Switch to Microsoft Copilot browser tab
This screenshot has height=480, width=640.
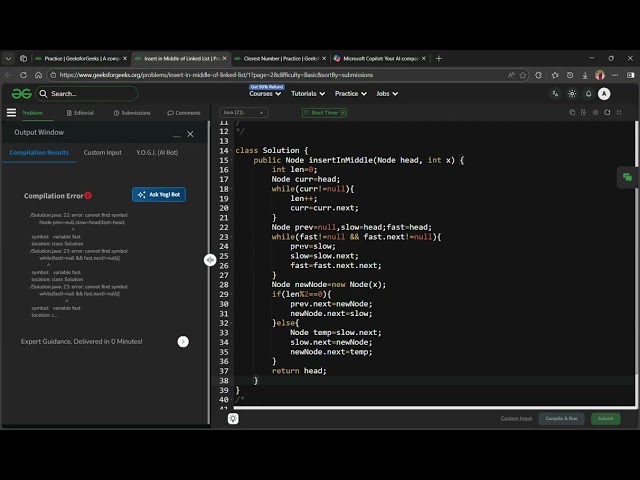point(380,59)
